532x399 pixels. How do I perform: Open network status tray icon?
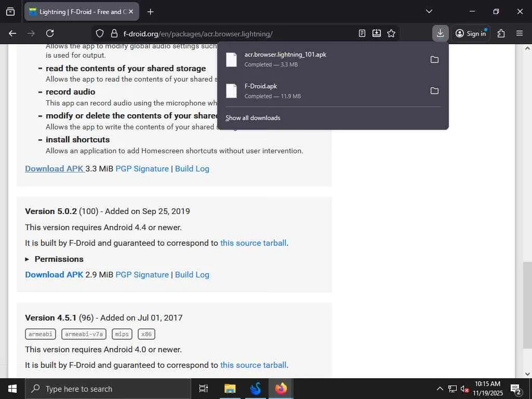(x=453, y=389)
